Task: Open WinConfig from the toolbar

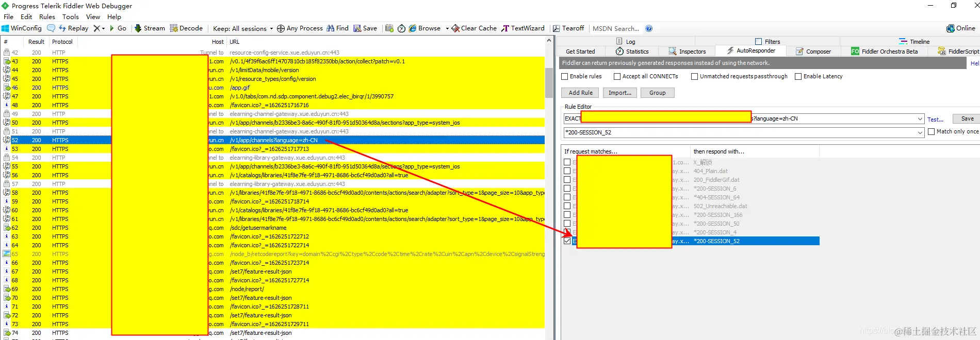Action: (22, 28)
